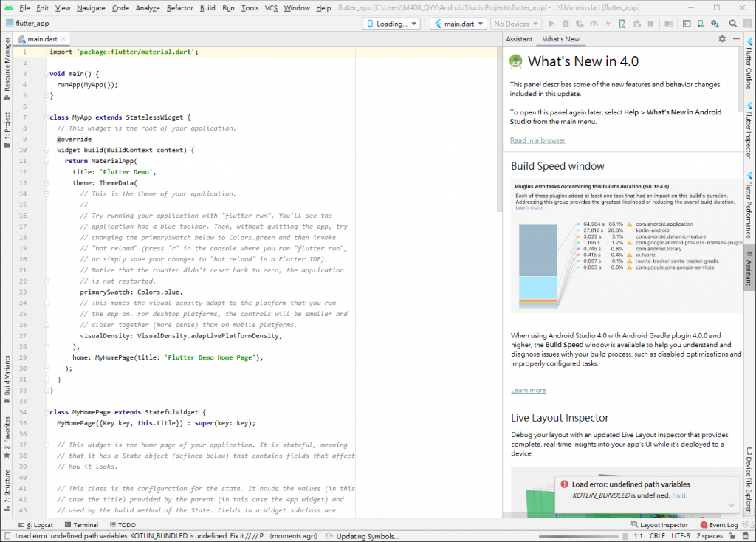Viewport: 756px width, 542px height.
Task: Open Flutter Performance side panel
Action: click(x=749, y=206)
